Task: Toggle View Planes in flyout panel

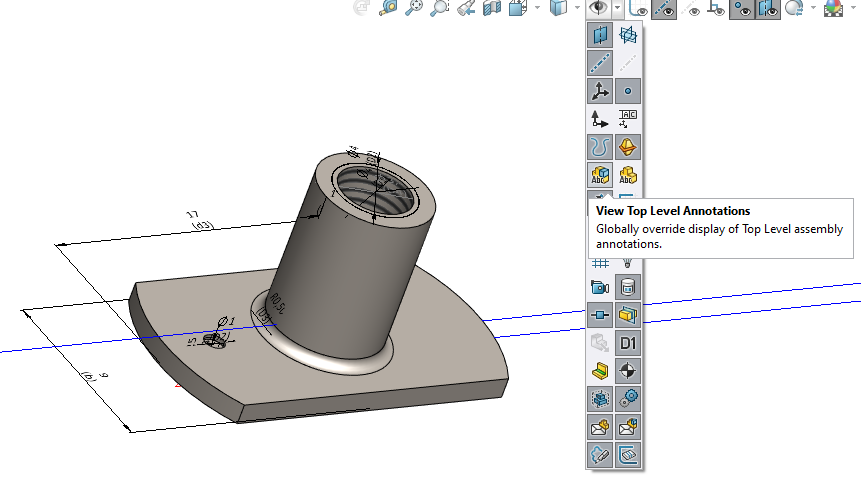Action: pyautogui.click(x=600, y=35)
